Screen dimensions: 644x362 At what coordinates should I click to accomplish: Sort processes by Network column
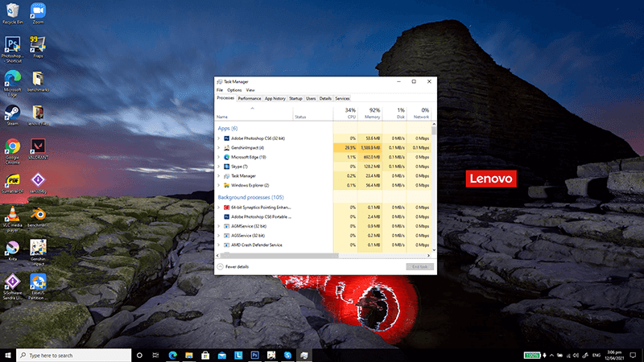coord(419,113)
